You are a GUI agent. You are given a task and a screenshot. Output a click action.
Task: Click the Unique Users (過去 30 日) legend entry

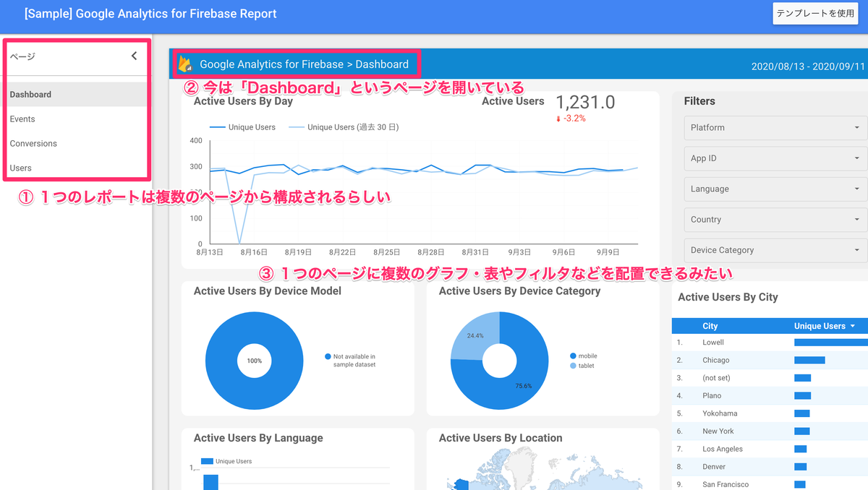344,127
